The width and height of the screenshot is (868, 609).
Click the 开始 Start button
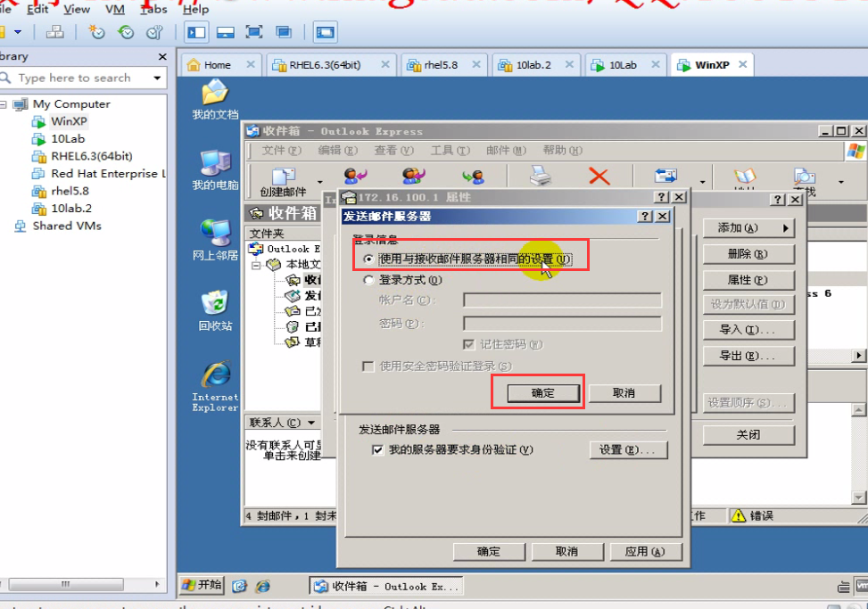202,585
